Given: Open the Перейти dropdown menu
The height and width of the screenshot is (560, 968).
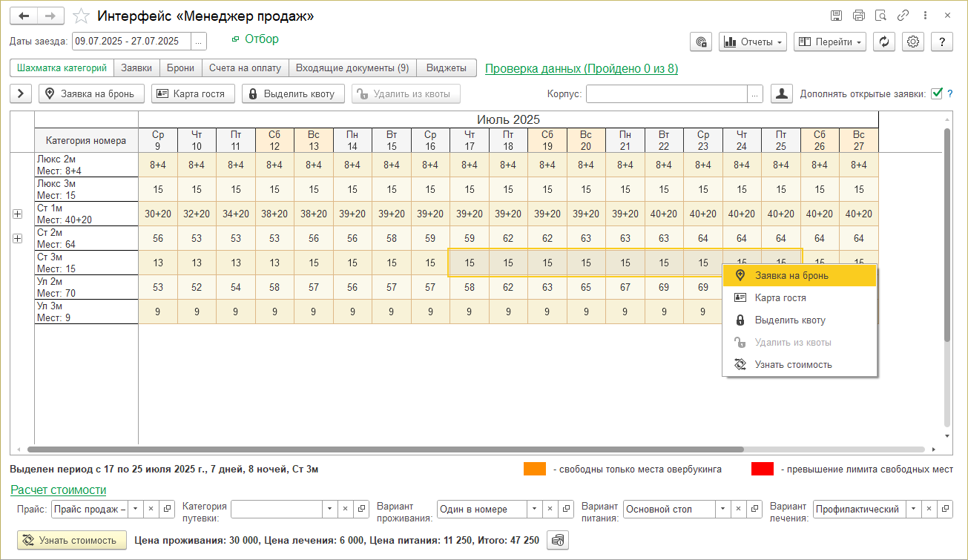Looking at the screenshot, I should [829, 42].
